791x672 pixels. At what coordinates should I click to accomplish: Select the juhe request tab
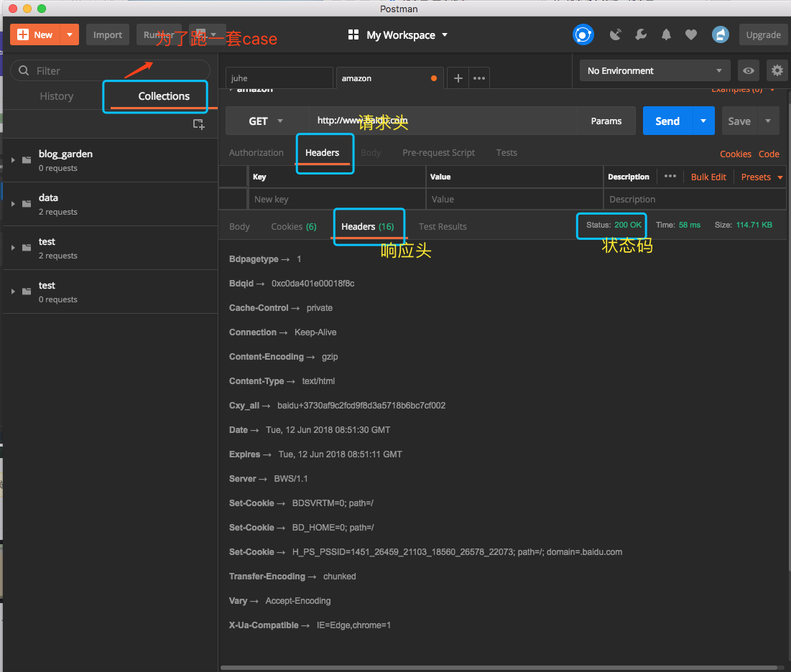279,78
